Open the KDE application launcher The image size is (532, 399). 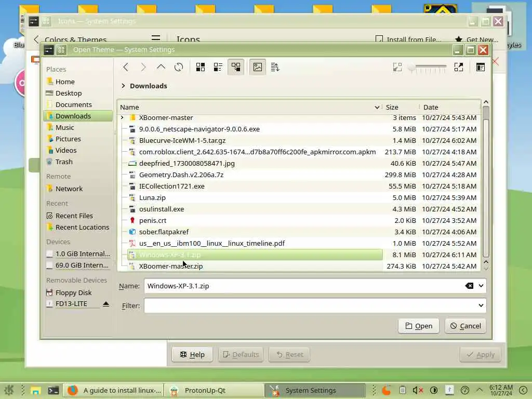9,390
